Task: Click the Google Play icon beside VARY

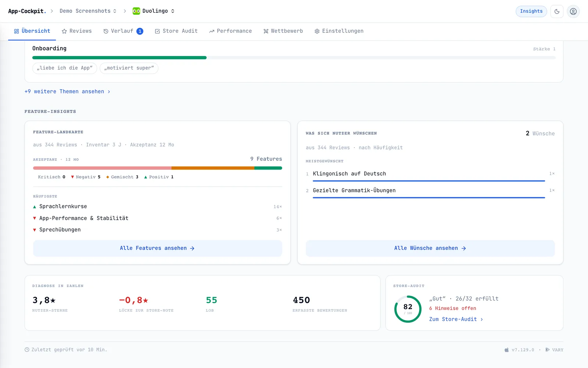Action: [548, 350]
